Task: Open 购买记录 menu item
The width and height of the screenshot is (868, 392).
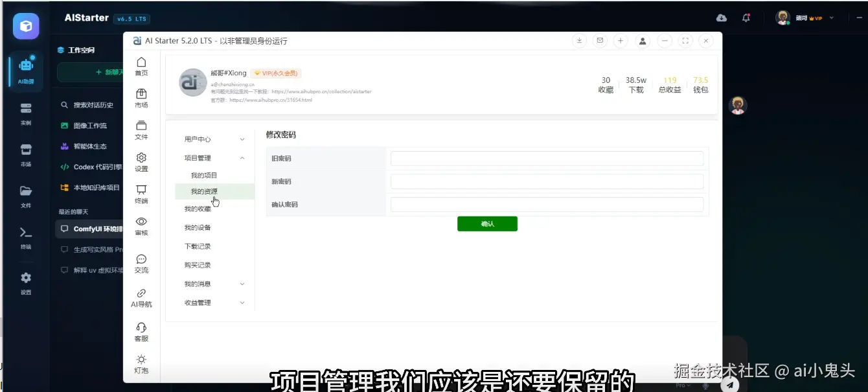Action: point(198,265)
